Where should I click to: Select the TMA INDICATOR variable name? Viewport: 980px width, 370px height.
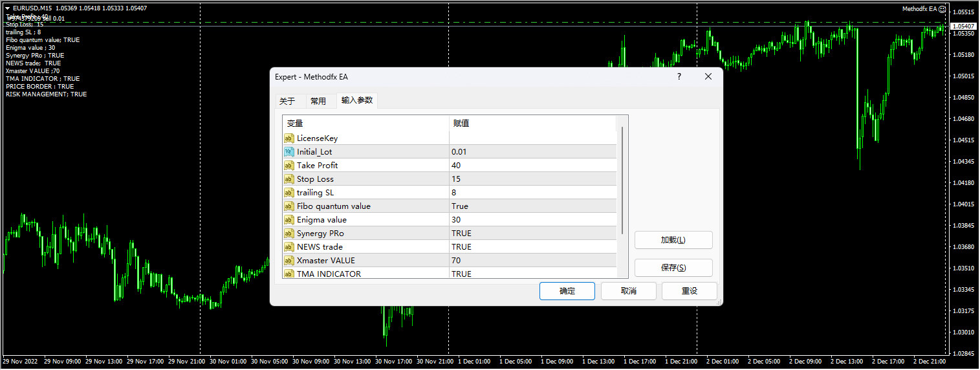pyautogui.click(x=329, y=274)
